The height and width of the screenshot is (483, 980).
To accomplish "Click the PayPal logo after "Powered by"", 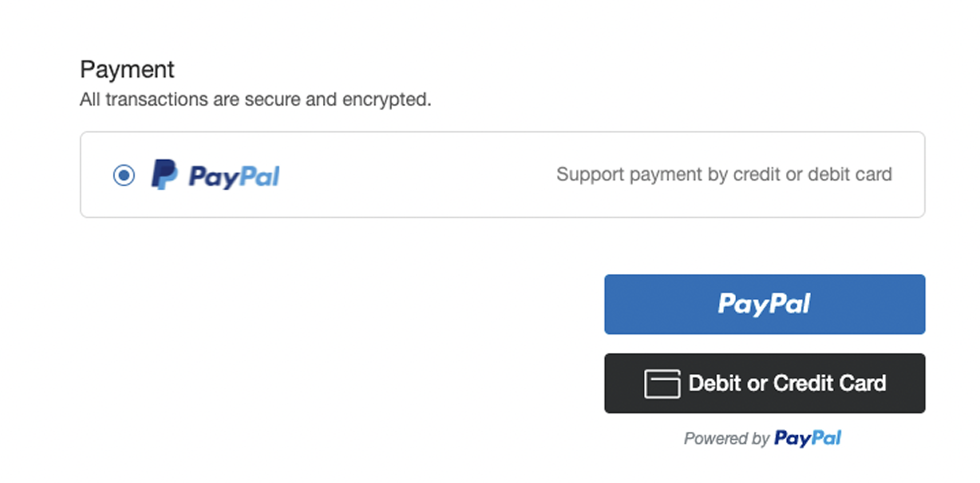I will click(x=807, y=439).
